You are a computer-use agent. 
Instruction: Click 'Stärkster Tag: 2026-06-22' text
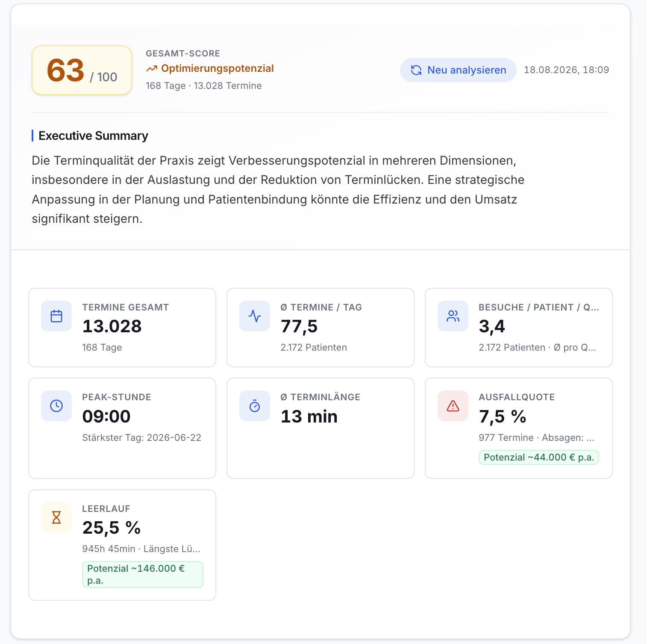pos(142,437)
